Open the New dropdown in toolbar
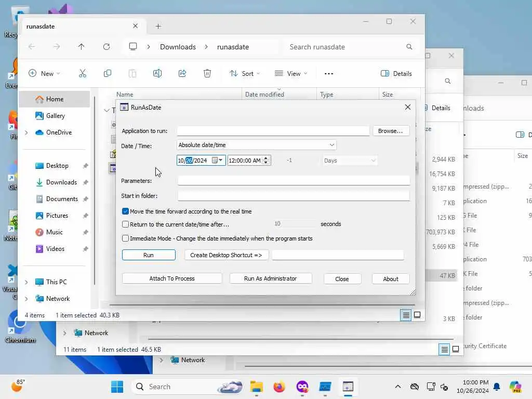The height and width of the screenshot is (399, 532). click(x=45, y=73)
